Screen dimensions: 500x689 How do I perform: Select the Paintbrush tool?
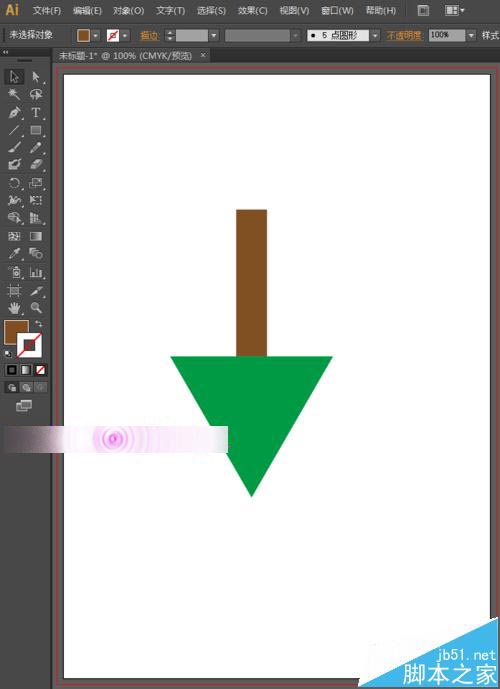pyautogui.click(x=14, y=147)
